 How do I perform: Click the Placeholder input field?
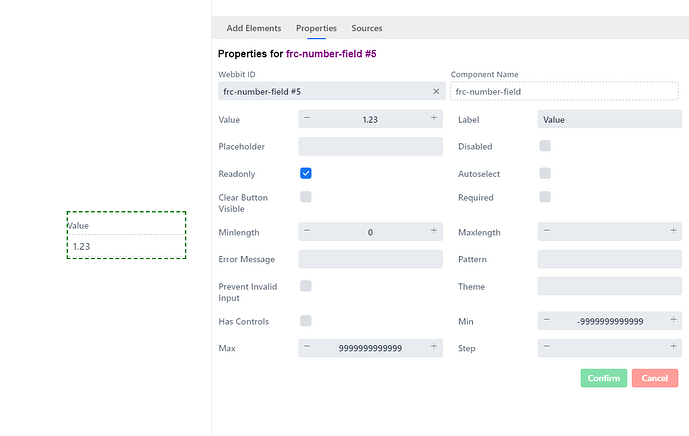370,146
